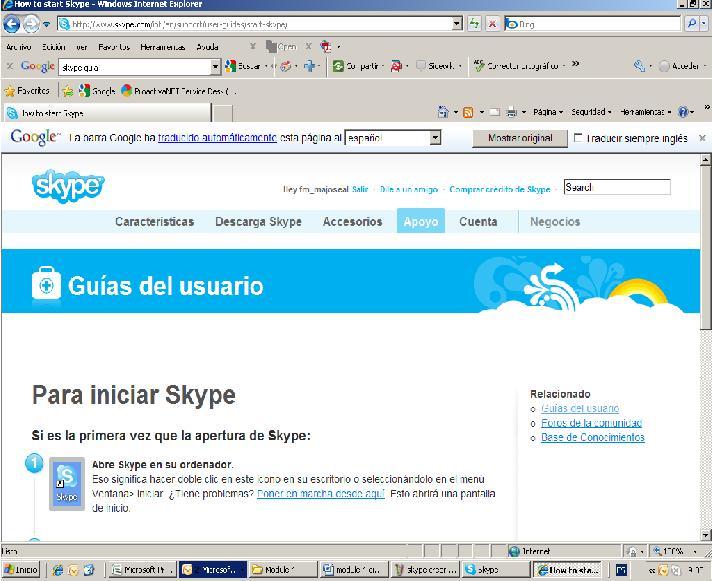
Task: Open a new blank browser tab
Action: coord(222,113)
